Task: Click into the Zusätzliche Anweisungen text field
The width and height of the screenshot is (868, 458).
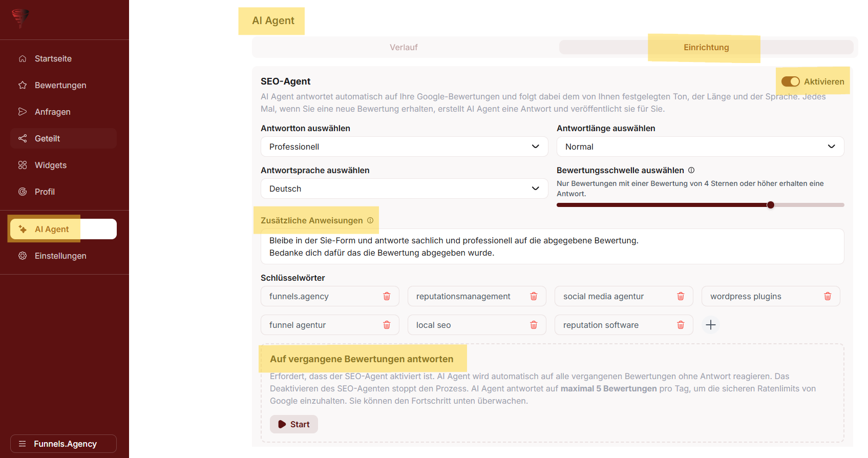Action: pos(552,246)
